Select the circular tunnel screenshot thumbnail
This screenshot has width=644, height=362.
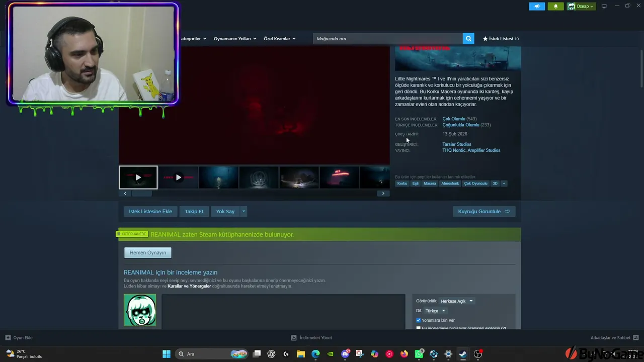(x=259, y=177)
